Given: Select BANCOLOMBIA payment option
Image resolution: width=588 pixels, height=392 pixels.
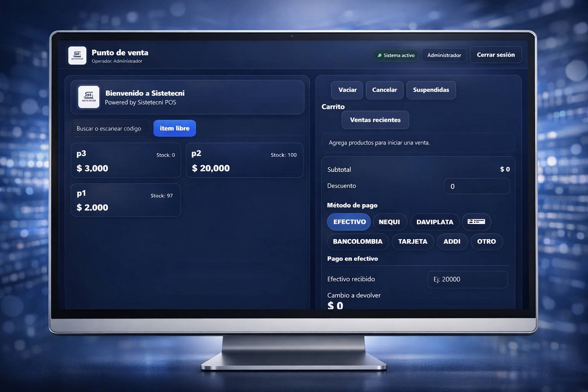Looking at the screenshot, I should tap(358, 242).
